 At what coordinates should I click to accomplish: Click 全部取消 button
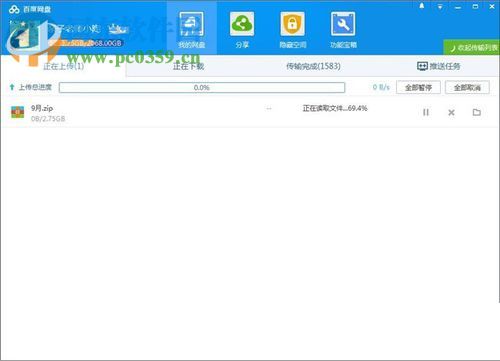(x=467, y=87)
